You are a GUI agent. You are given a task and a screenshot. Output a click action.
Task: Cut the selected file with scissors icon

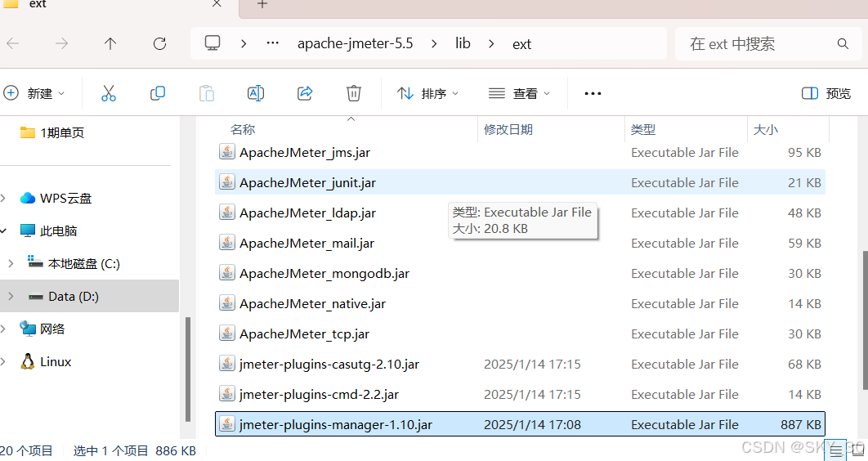tap(109, 93)
